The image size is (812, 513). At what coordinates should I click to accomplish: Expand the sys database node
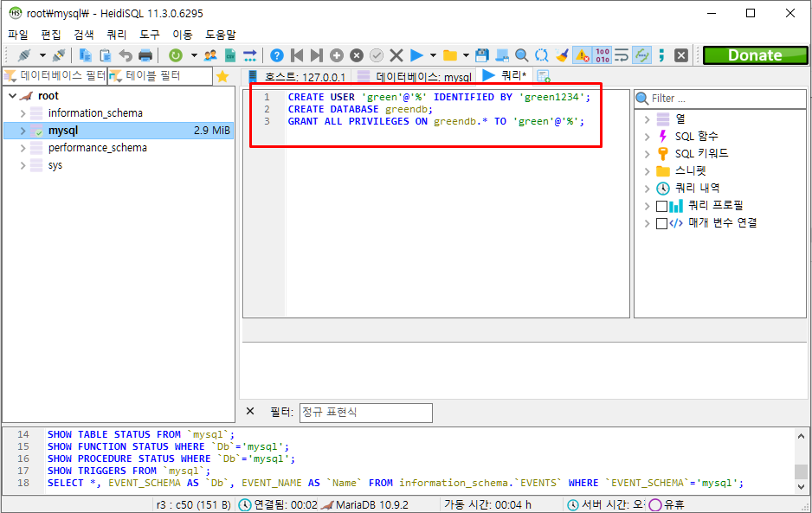tap(23, 165)
